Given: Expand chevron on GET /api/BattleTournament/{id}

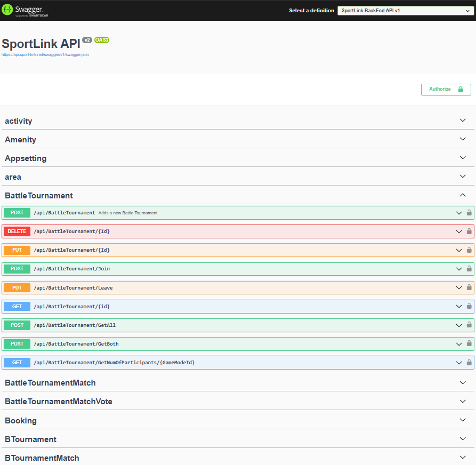Looking at the screenshot, I should [x=458, y=307].
